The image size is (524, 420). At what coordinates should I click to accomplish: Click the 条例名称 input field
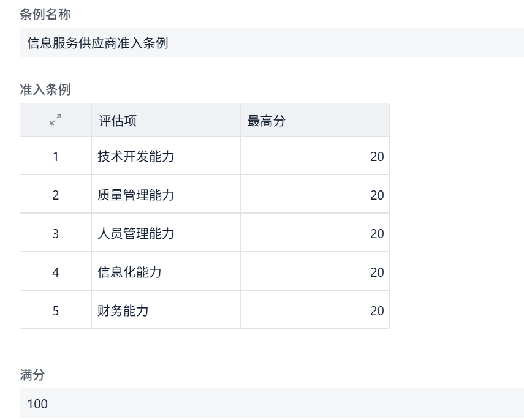coord(271,43)
